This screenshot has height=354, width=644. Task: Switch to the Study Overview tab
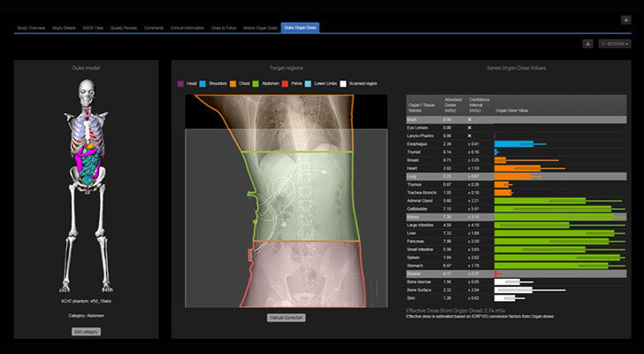pos(31,28)
